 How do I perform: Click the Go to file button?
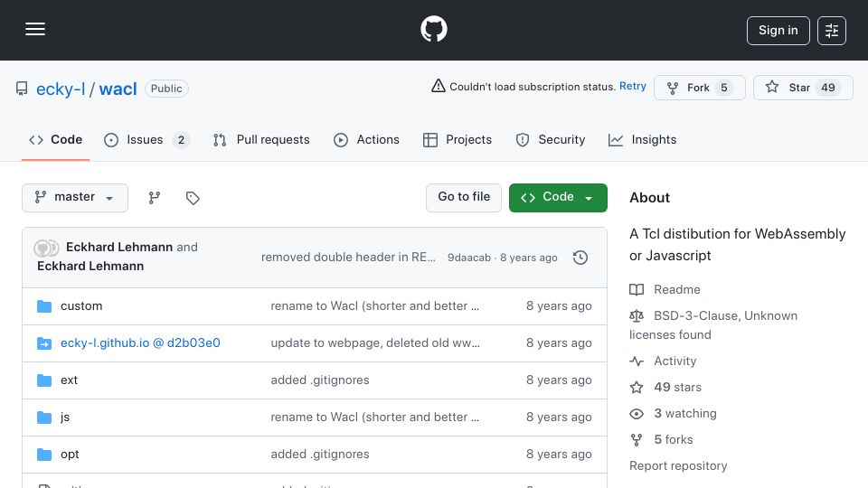pyautogui.click(x=464, y=198)
